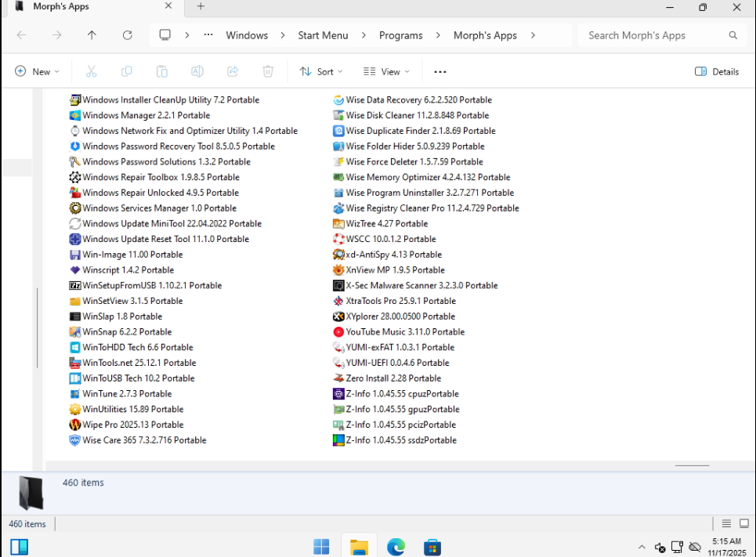
Task: Toggle the Details pane
Action: (x=717, y=71)
